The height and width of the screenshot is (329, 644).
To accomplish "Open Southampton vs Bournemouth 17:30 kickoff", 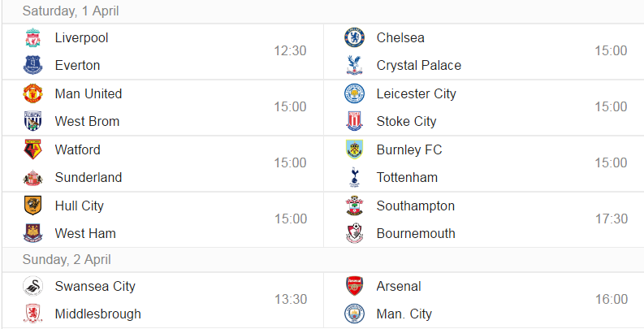I will pos(612,219).
